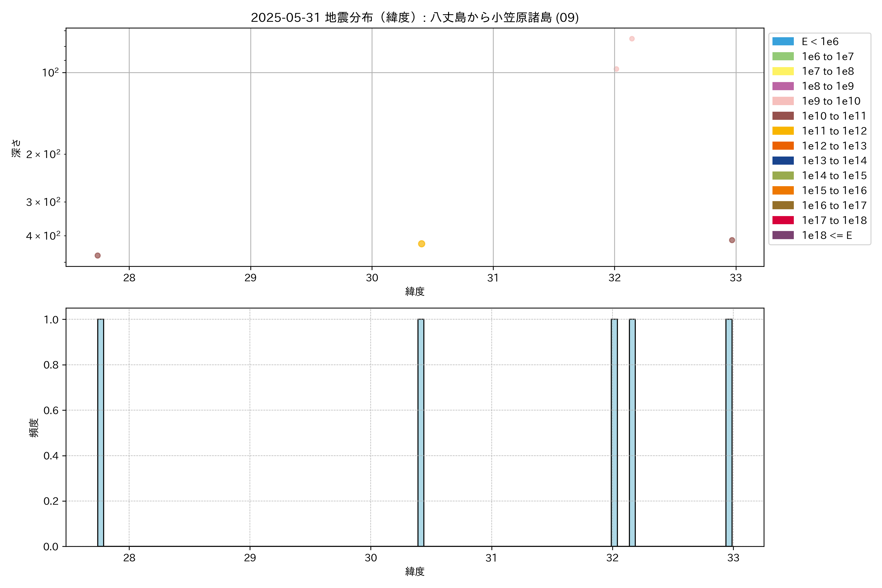Viewport: 882px width, 588px height.
Task: Click the red 1e17 to 1e18 swatch
Action: click(783, 220)
